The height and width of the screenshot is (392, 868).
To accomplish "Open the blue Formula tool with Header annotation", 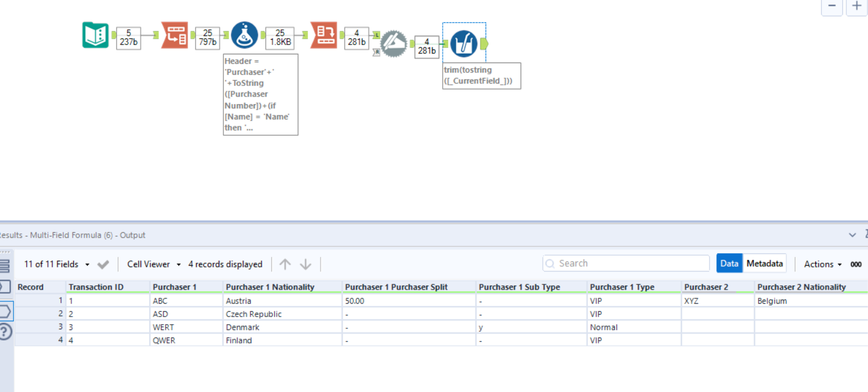I will pos(244,34).
